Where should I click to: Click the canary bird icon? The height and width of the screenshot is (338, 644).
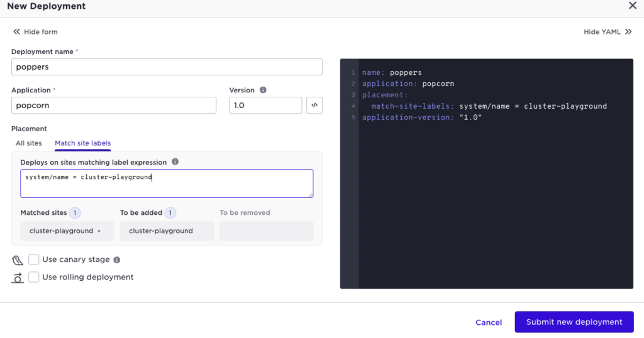click(x=18, y=260)
